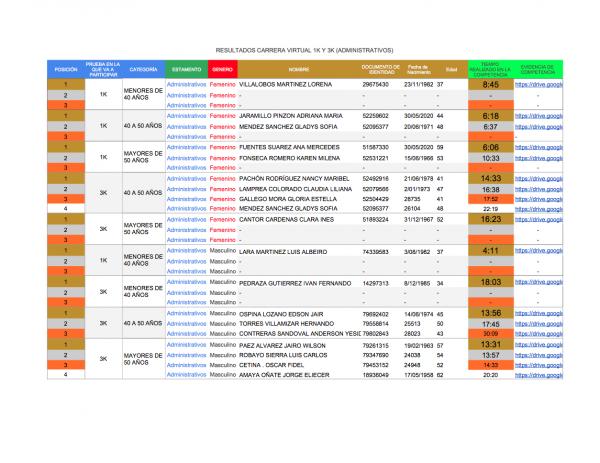Click the time cell 13:31
This screenshot has width=600, height=463.
491,344
